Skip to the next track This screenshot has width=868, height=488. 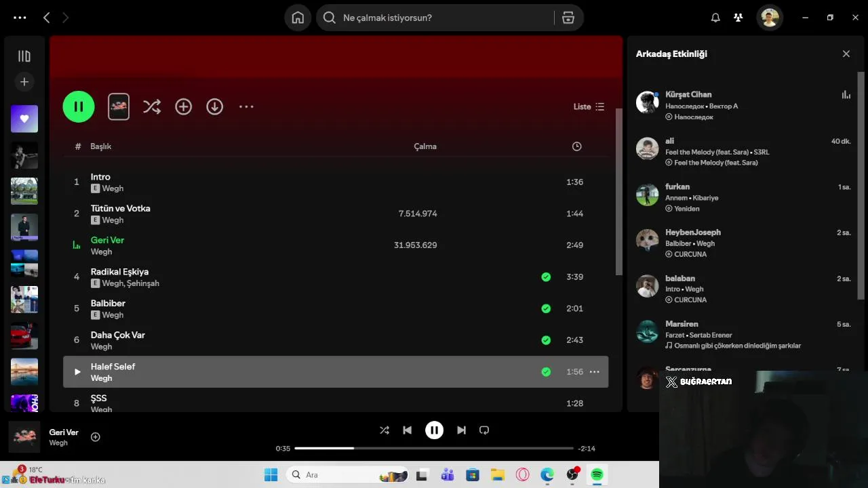[461, 430]
